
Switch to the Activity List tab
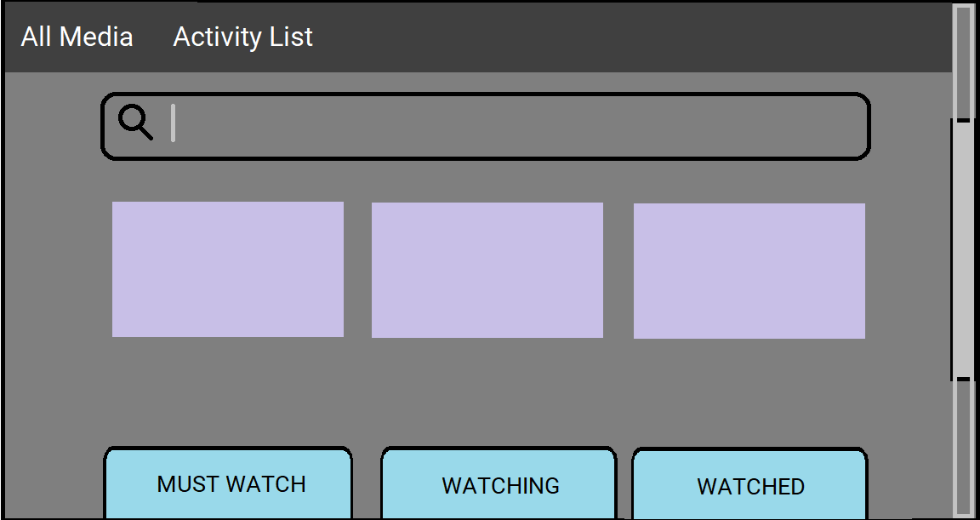(x=242, y=37)
